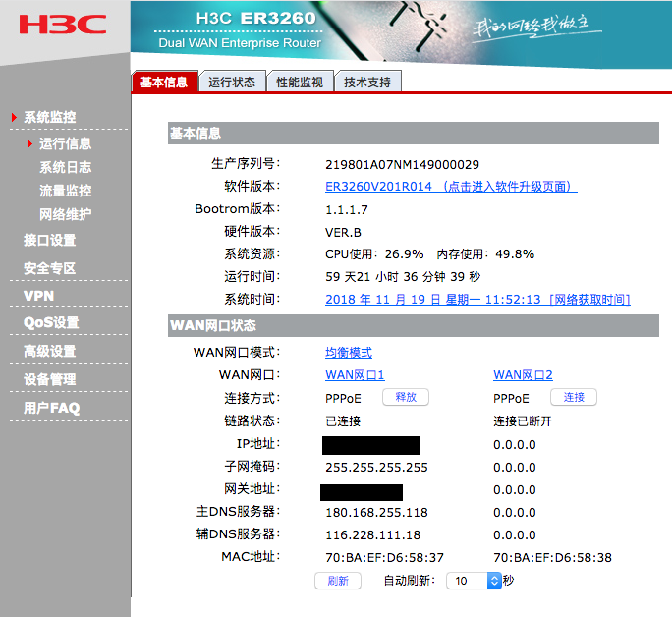Click the system time link 2018年11月19日

tap(477, 300)
